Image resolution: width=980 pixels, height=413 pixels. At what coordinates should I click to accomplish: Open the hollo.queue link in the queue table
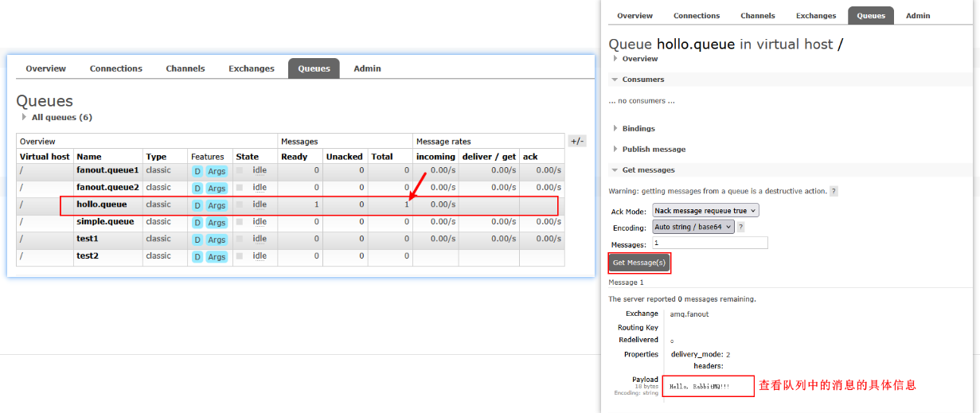pyautogui.click(x=100, y=205)
